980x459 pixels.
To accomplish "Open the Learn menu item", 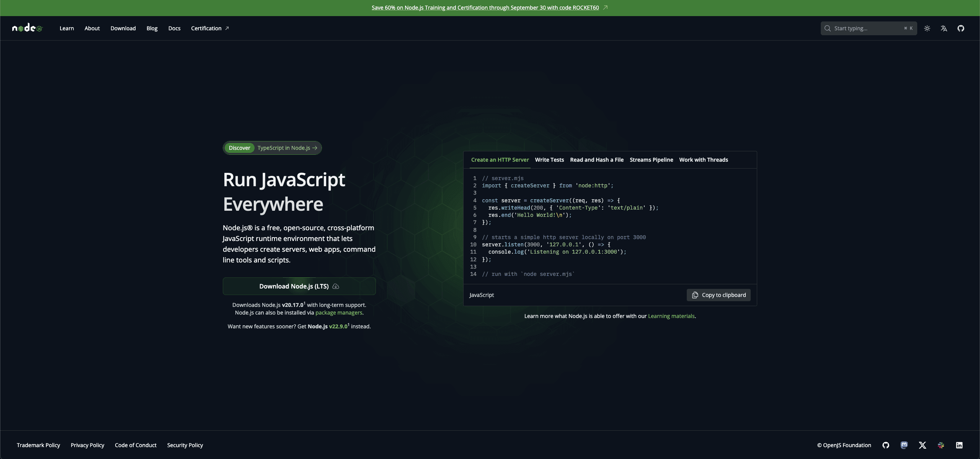I will (67, 28).
